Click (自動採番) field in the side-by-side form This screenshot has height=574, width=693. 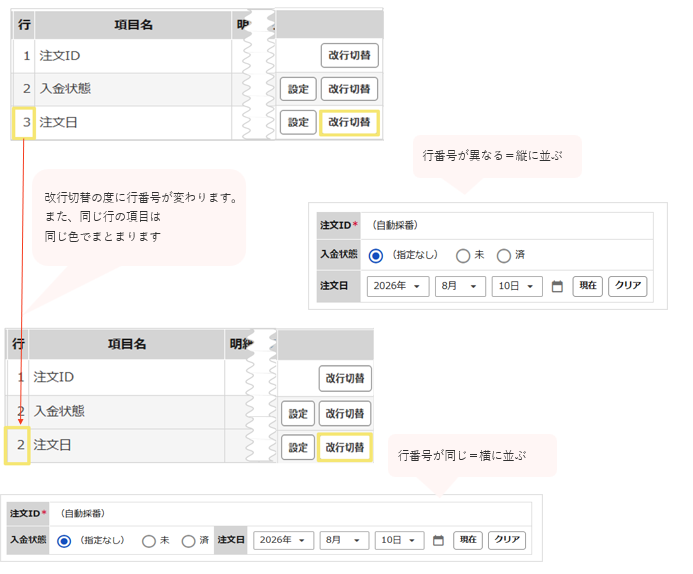[x=290, y=513]
